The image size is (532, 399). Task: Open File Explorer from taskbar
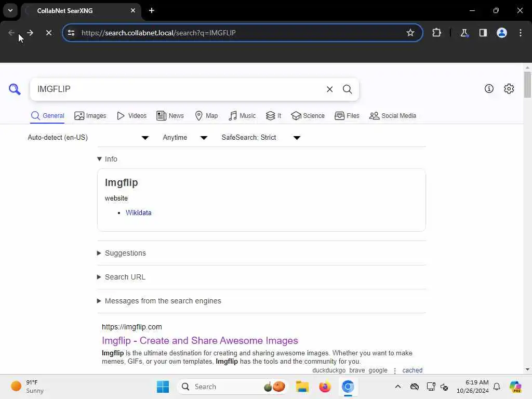click(x=302, y=387)
